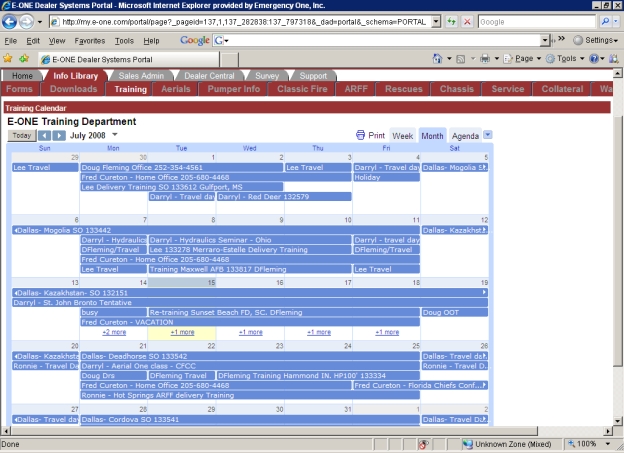This screenshot has width=624, height=453.
Task: Click the Google toolbar Settings icon
Action: point(578,40)
